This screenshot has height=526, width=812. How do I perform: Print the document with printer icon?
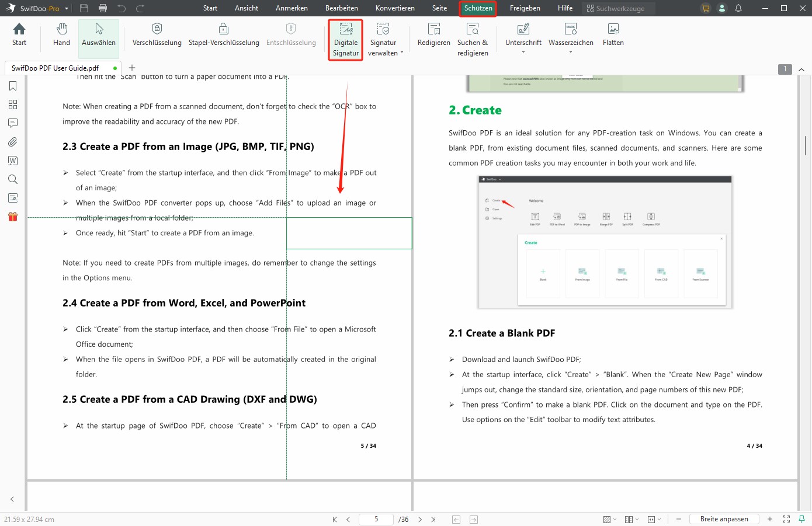tap(103, 8)
